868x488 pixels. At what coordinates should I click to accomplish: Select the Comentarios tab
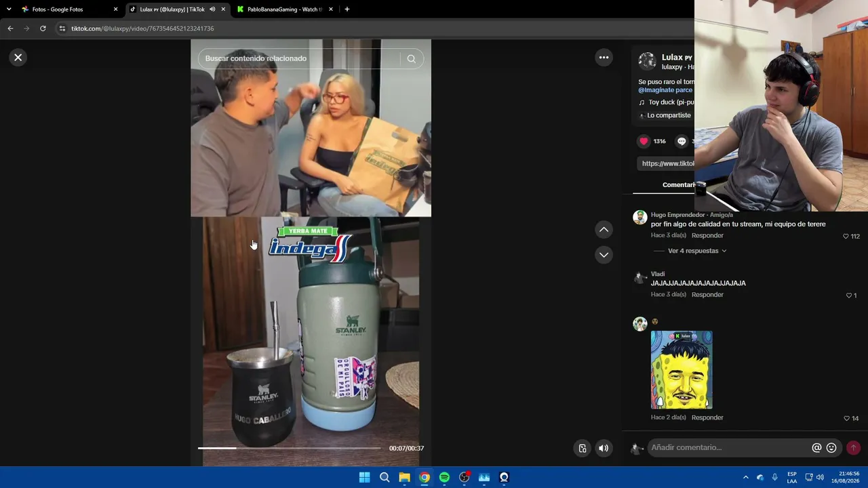point(678,185)
